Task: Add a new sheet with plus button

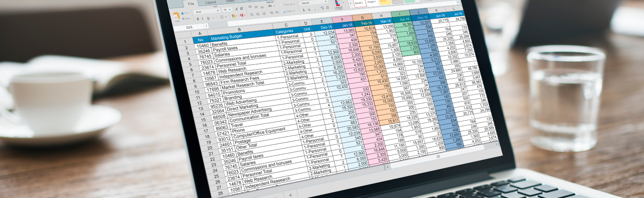Action: 290,195
